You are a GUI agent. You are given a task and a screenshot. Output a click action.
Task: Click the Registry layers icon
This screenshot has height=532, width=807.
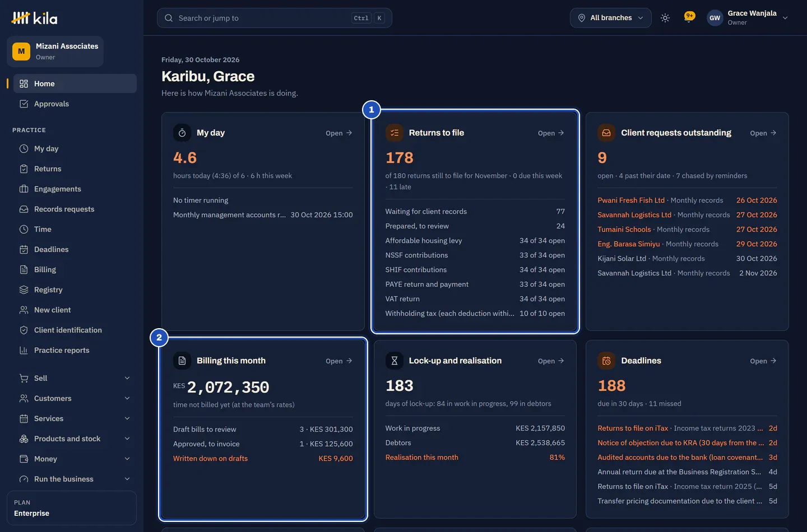(x=24, y=290)
